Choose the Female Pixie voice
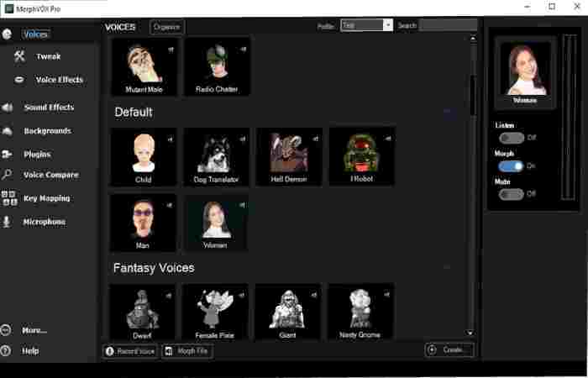The image size is (588, 378). click(x=215, y=312)
